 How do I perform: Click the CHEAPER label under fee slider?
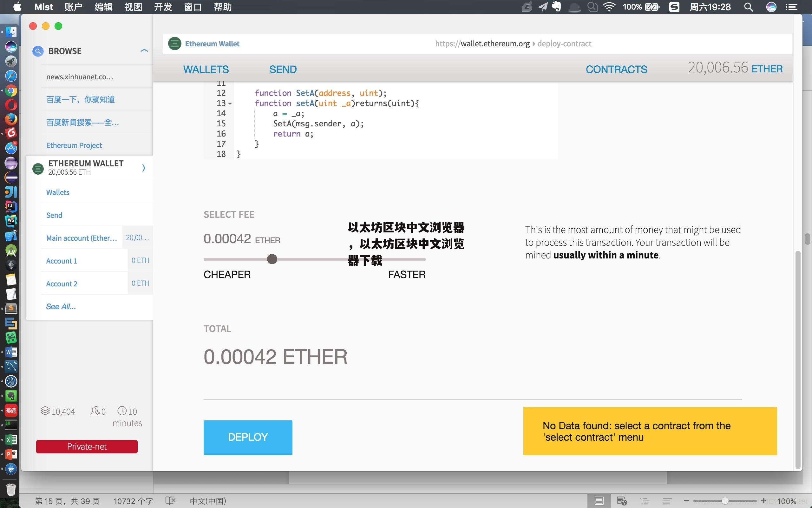pyautogui.click(x=227, y=275)
